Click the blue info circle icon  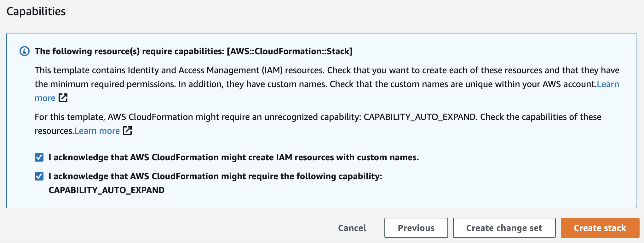(25, 51)
